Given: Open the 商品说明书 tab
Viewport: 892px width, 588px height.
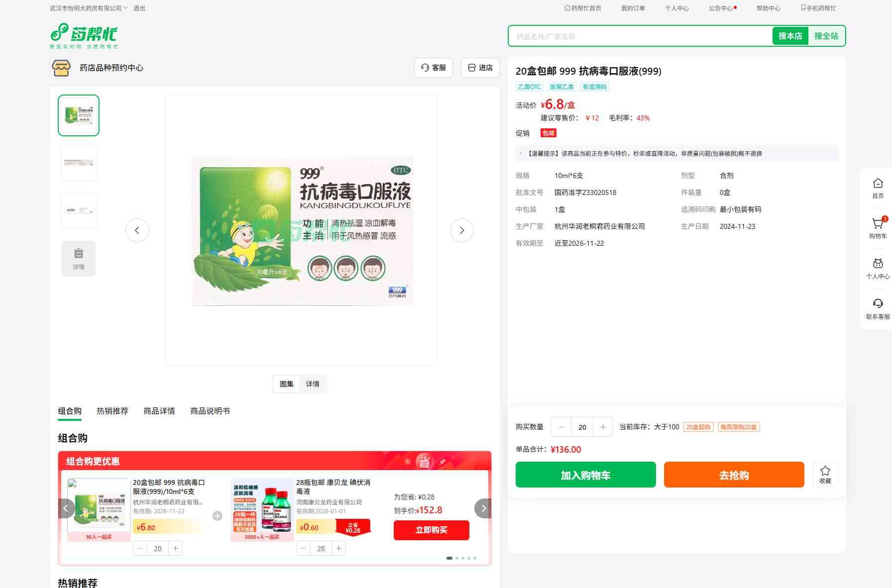Looking at the screenshot, I should click(210, 411).
